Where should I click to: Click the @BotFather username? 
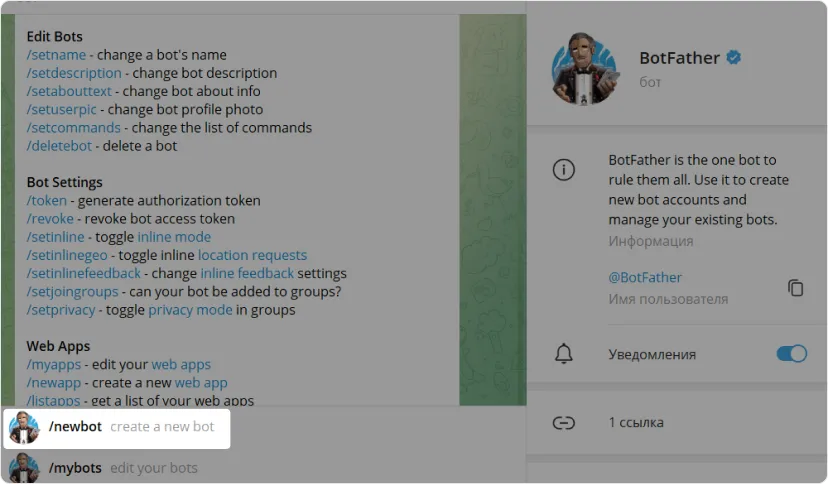(x=645, y=277)
